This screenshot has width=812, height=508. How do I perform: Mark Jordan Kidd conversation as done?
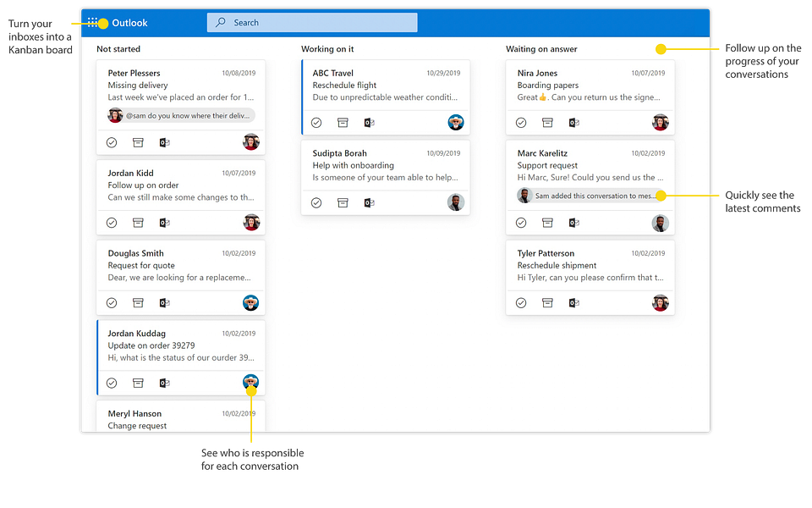tap(112, 223)
